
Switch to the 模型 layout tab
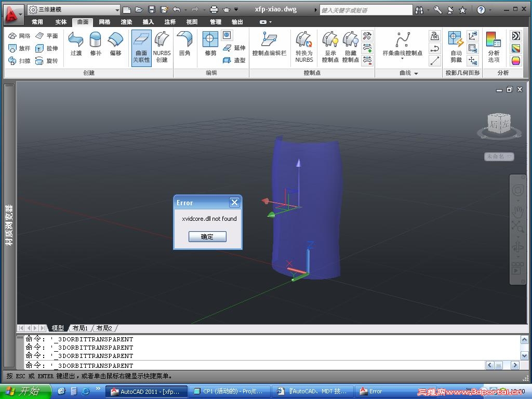click(x=57, y=328)
